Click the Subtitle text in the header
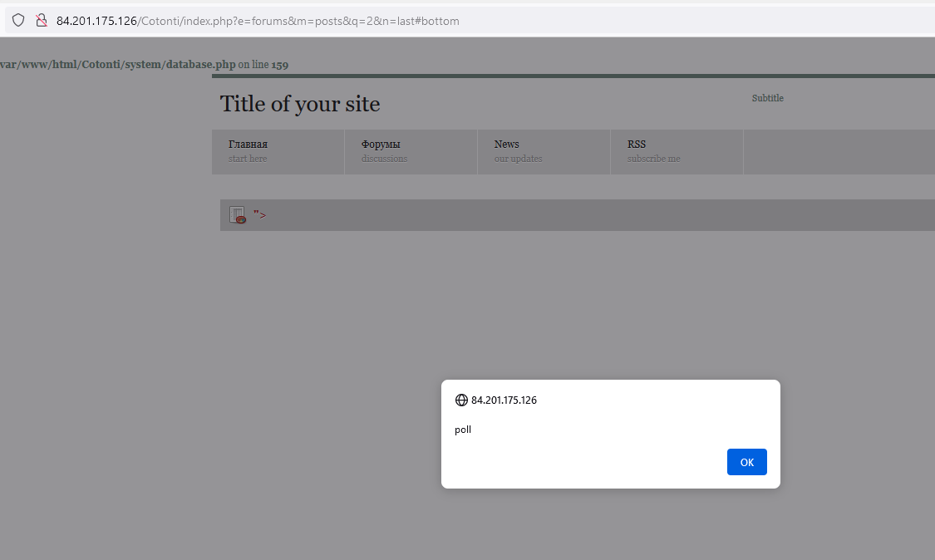 coord(767,97)
